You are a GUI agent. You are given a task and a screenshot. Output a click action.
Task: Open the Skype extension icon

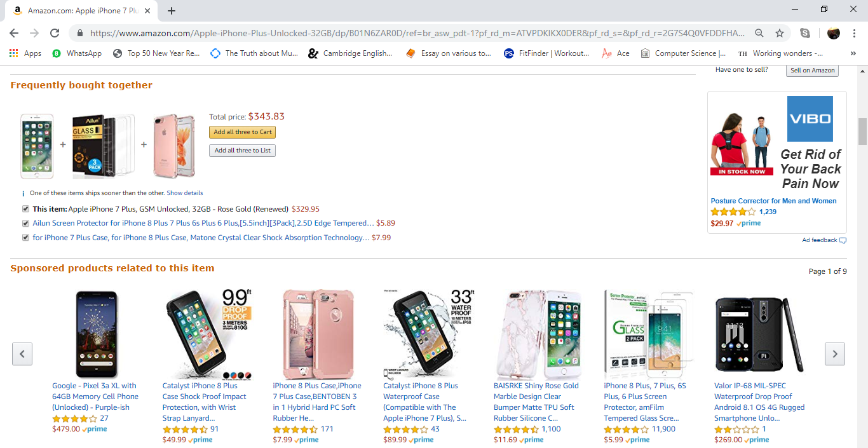(x=805, y=33)
